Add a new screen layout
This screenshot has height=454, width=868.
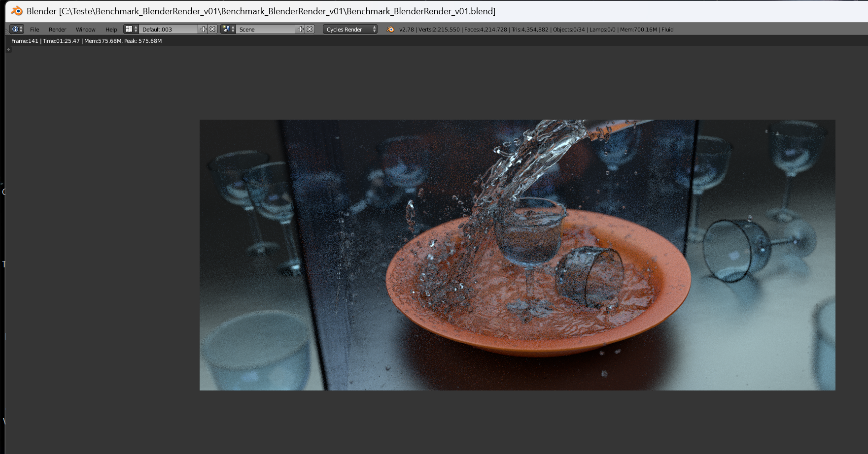pyautogui.click(x=203, y=30)
